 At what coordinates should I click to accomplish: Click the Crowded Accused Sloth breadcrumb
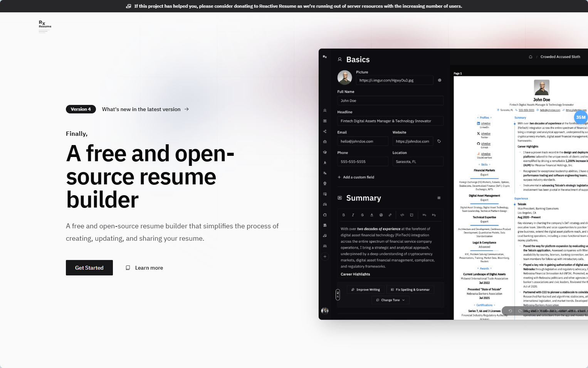(560, 57)
